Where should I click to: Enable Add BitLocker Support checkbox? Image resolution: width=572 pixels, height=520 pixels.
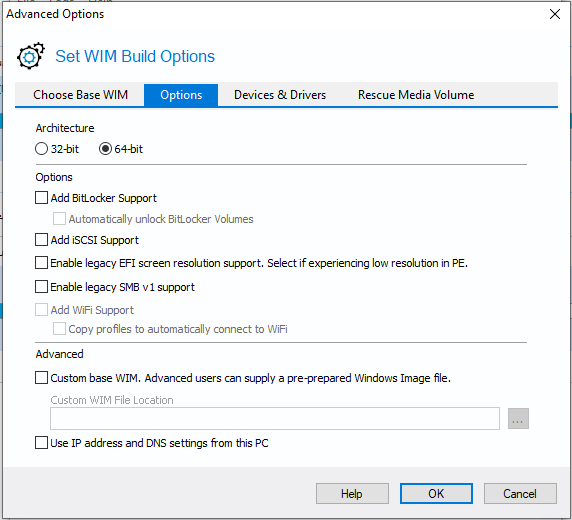(x=41, y=198)
